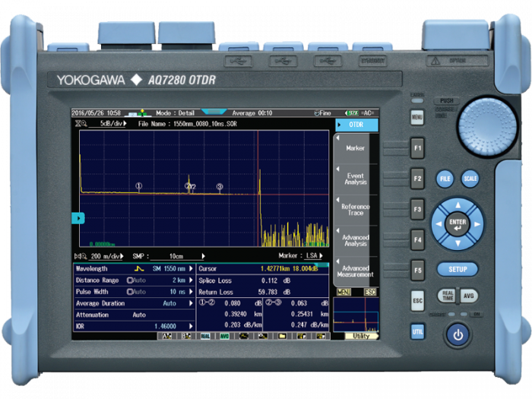Image resolution: width=532 pixels, height=399 pixels.
Task: Open the yellow folder icon in toolbar
Action: tap(282, 336)
